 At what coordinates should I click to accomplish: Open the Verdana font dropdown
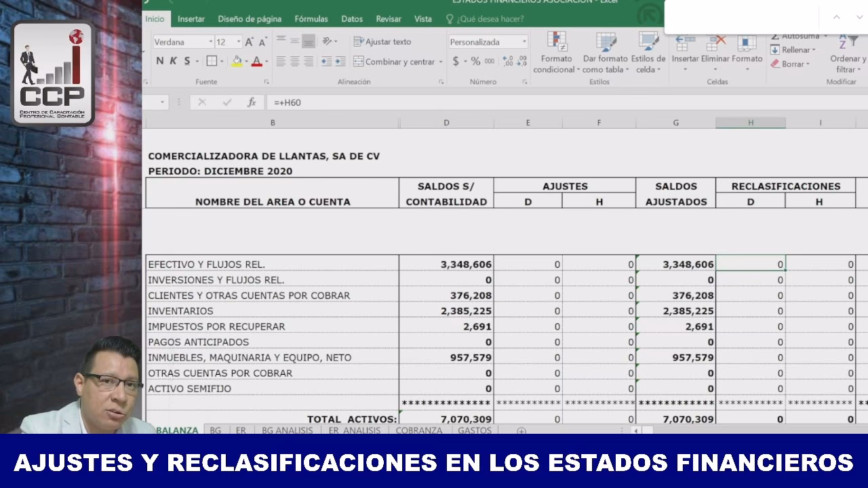[x=210, y=41]
